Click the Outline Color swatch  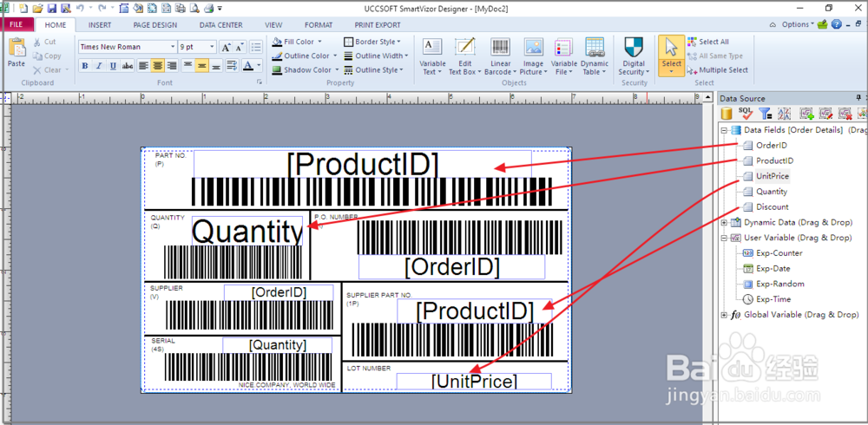278,56
